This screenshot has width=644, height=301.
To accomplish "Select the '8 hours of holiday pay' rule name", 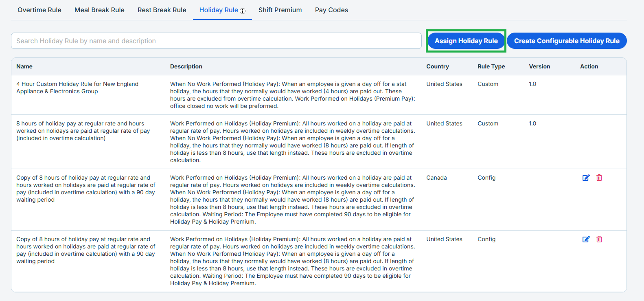I will click(x=83, y=131).
